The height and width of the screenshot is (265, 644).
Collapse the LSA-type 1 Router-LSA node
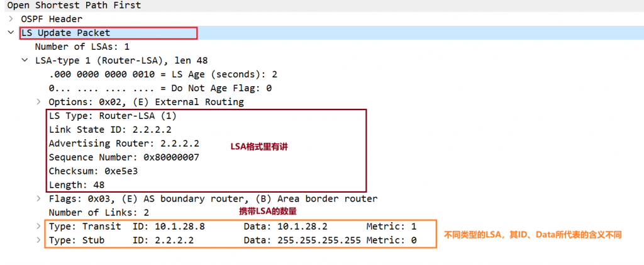coord(25,60)
